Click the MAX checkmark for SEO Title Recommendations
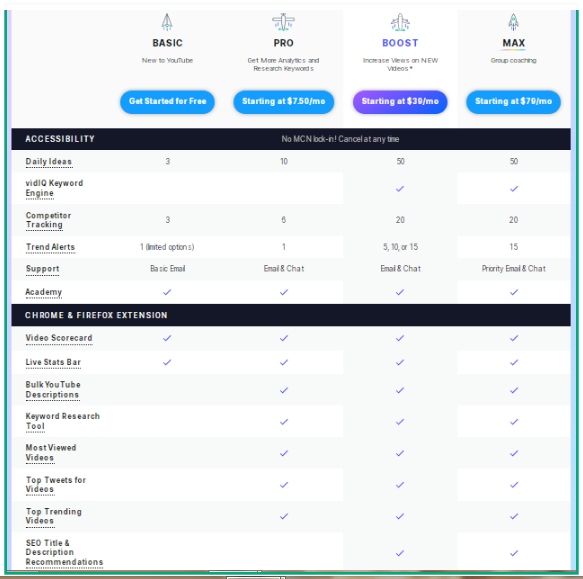 (x=514, y=553)
